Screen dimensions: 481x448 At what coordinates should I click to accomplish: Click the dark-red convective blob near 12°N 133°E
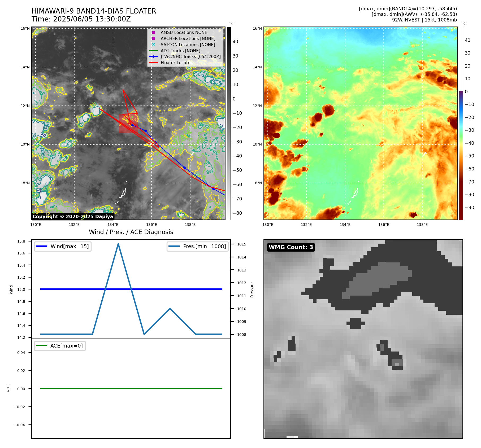(328, 110)
